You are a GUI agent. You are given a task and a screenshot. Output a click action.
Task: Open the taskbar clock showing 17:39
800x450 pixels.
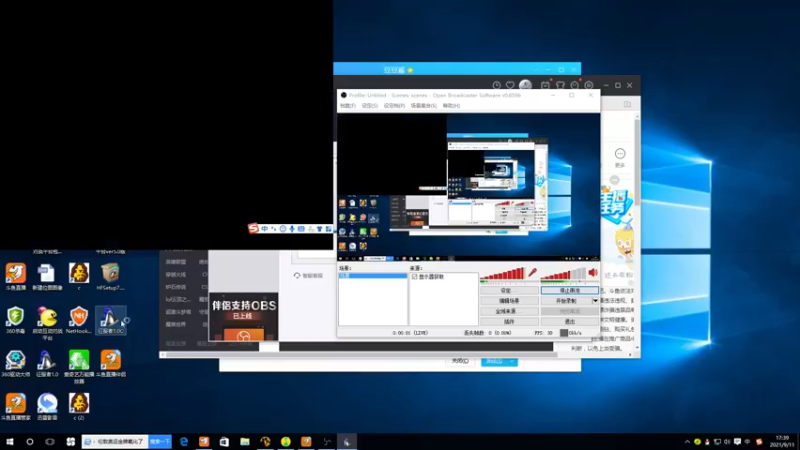(782, 441)
